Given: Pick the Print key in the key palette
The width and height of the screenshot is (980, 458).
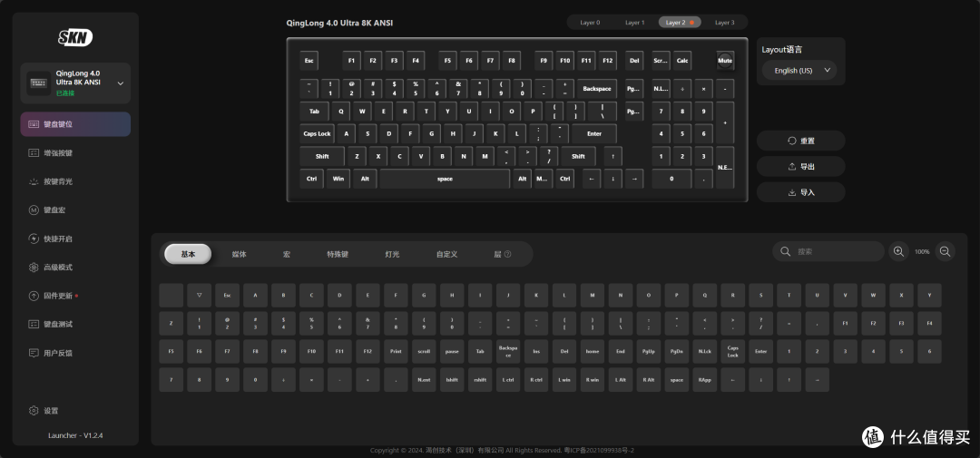Looking at the screenshot, I should (x=396, y=351).
